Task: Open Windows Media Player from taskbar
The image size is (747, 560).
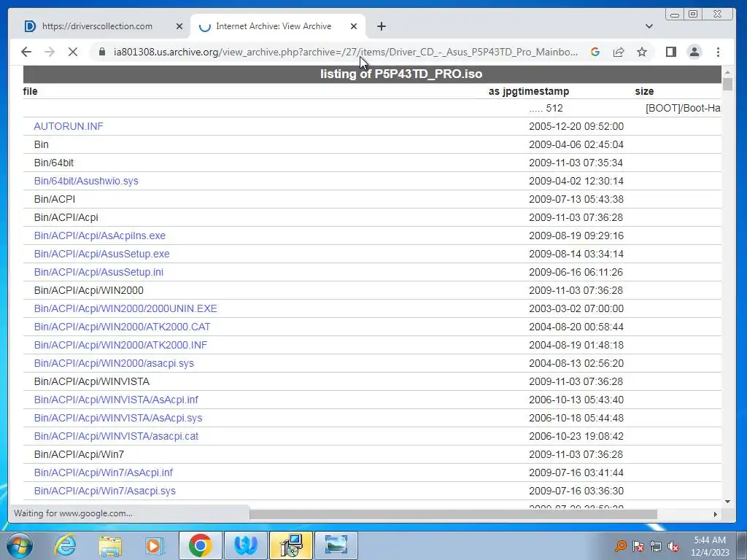Action: 155,545
